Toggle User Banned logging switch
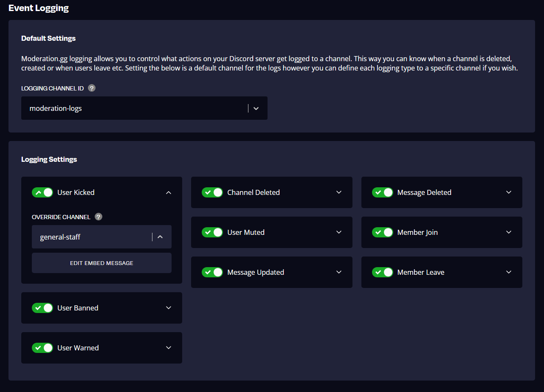This screenshot has height=392, width=544. 42,308
